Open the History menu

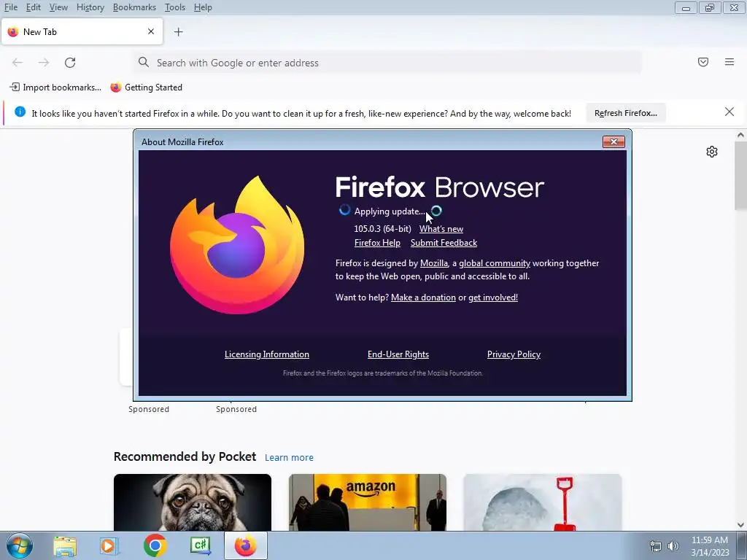[x=90, y=7]
